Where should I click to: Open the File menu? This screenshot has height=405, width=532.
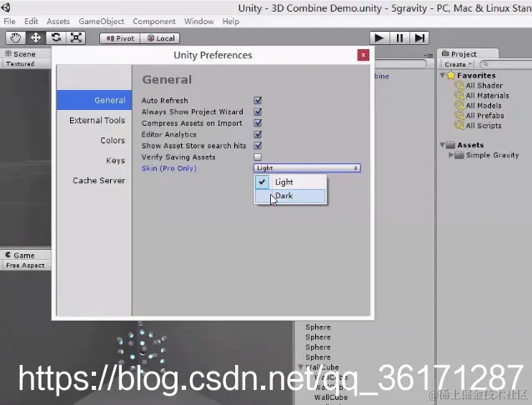click(9, 22)
